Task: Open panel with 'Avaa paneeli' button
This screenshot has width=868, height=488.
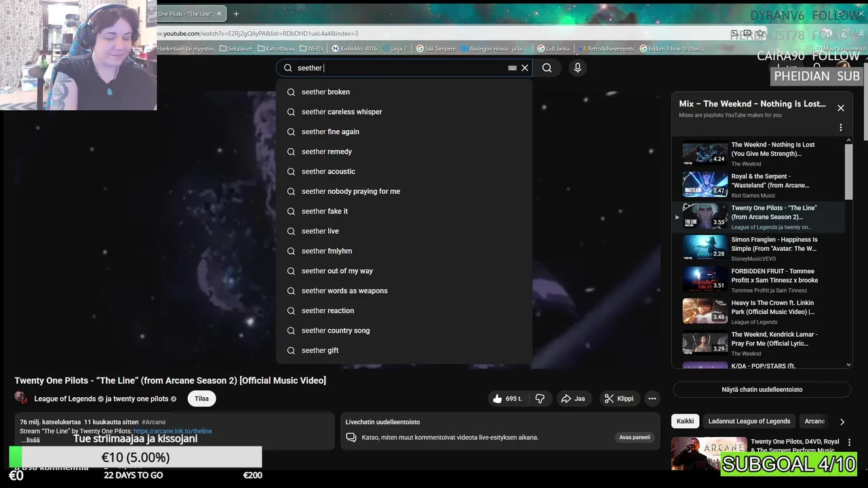Action: click(635, 437)
